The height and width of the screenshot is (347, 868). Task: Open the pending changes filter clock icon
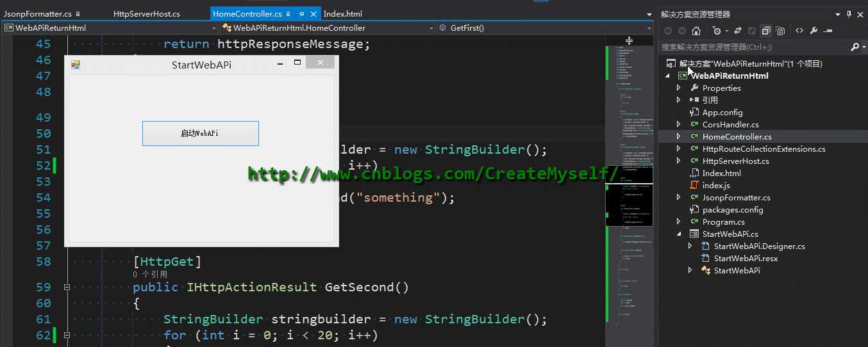pyautogui.click(x=717, y=31)
